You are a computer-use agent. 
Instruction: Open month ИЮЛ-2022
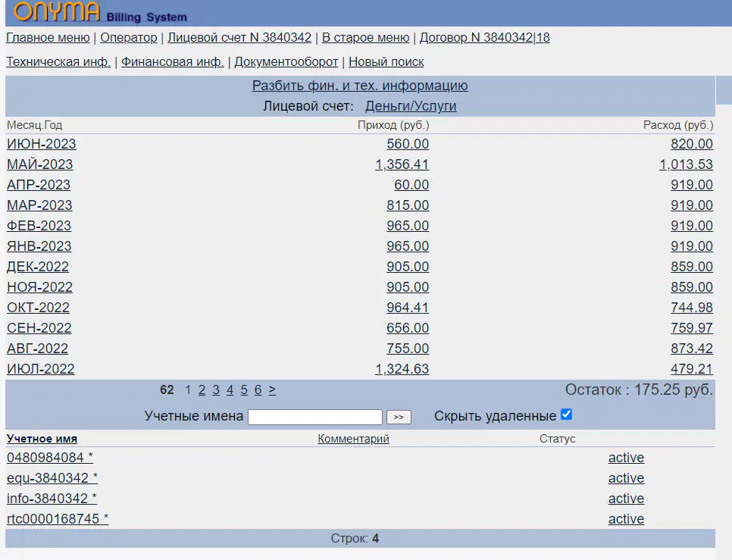click(x=41, y=369)
